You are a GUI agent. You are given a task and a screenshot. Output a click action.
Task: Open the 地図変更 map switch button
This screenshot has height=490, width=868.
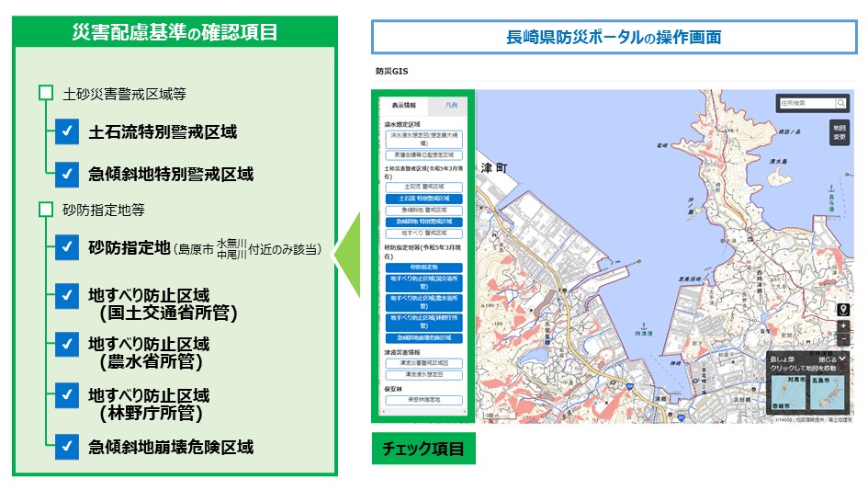840,132
